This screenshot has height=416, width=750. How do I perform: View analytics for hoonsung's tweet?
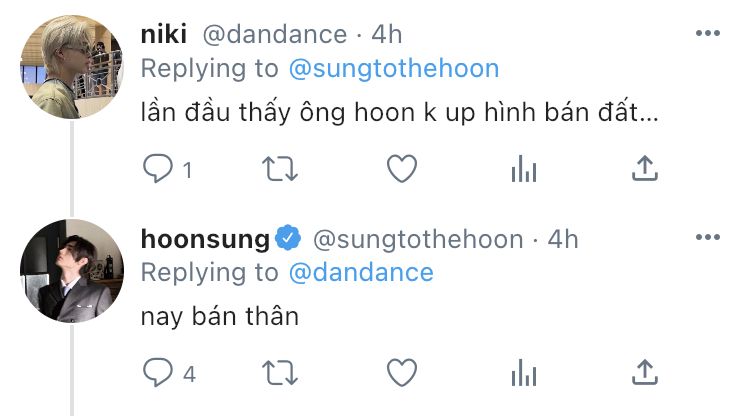pos(524,372)
